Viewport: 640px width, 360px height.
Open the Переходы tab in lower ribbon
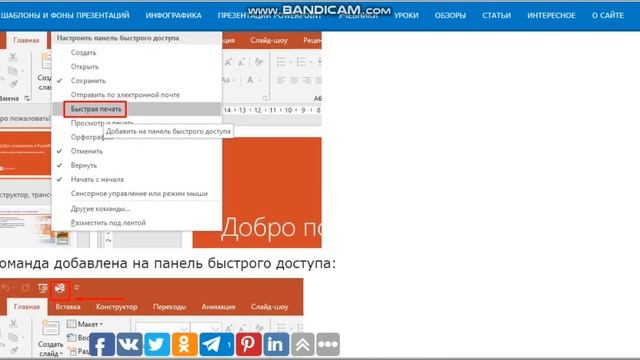click(169, 307)
